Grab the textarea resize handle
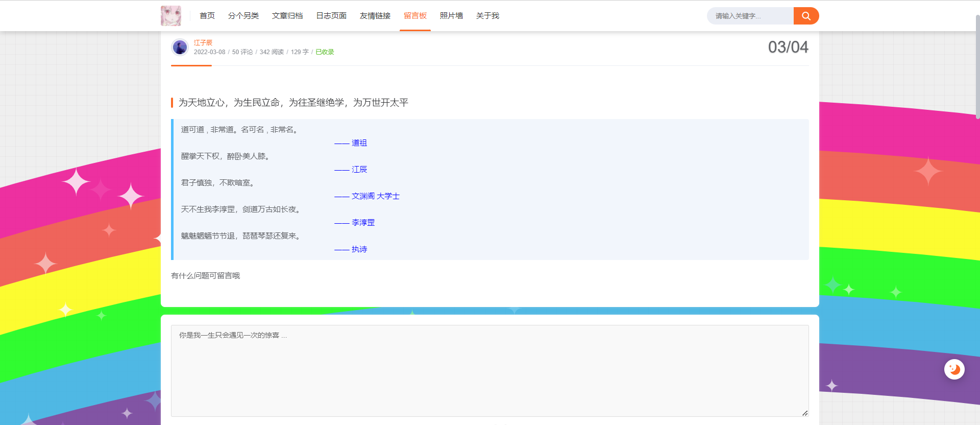Screen dimensions: 980x425 point(805,413)
